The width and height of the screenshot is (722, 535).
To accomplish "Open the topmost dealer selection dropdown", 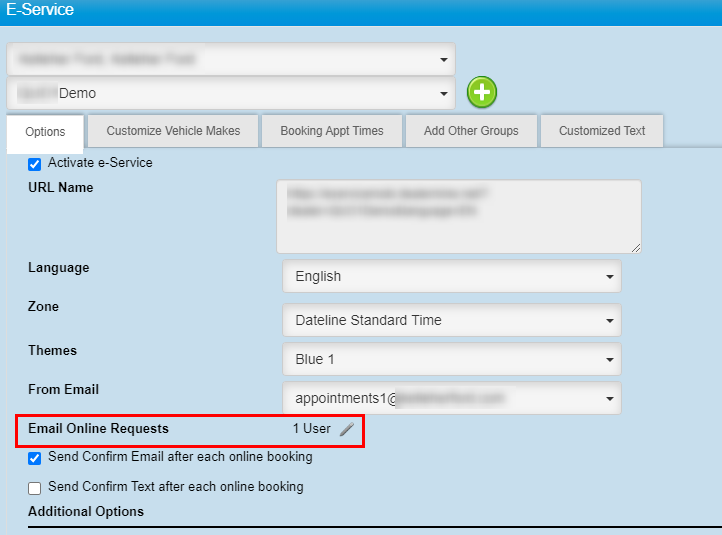I will pyautogui.click(x=230, y=59).
